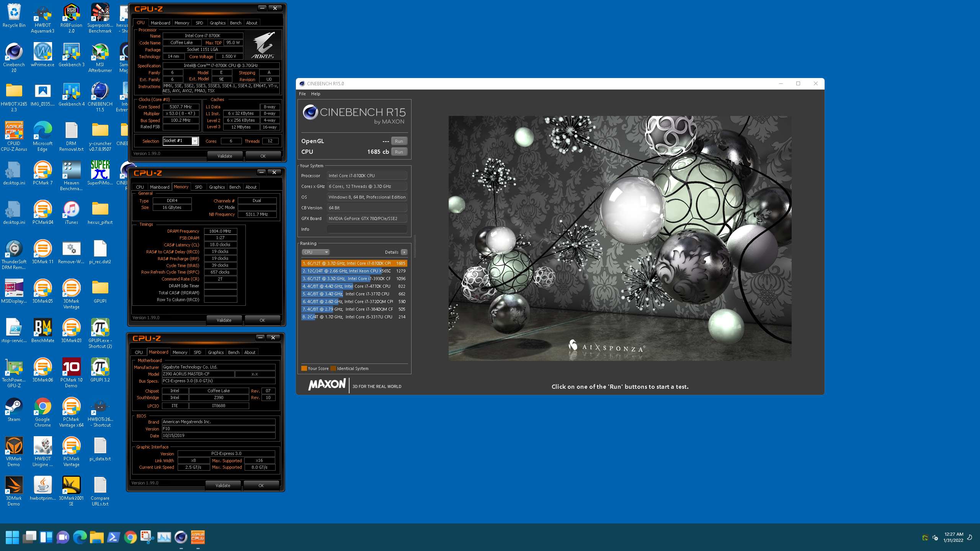
Task: Click OK in CPU-Z Mainboard window
Action: 261,486
